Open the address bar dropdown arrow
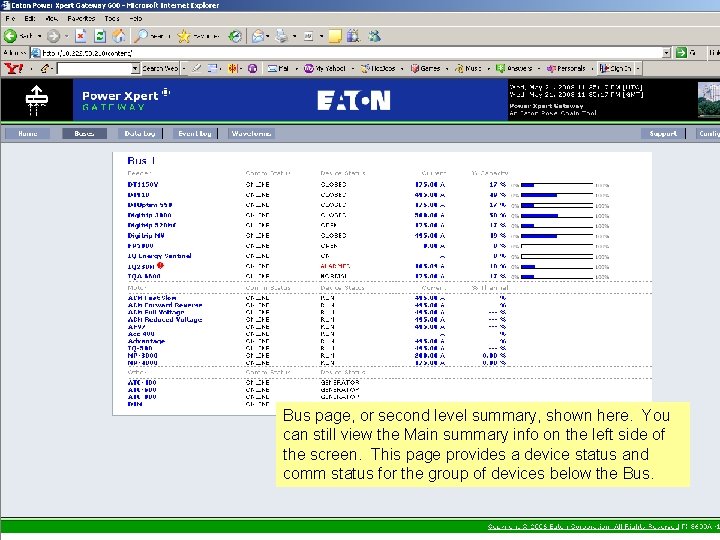Viewport: 720px width, 540px height. pyautogui.click(x=666, y=53)
